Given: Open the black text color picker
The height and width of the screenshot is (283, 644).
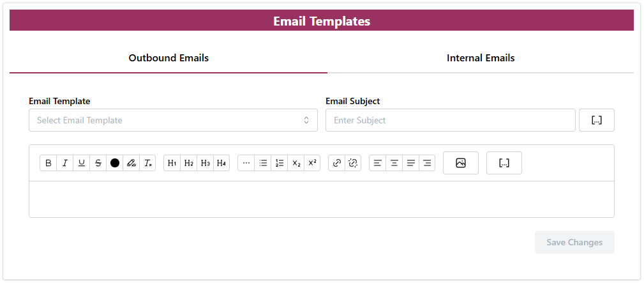Looking at the screenshot, I should 115,163.
